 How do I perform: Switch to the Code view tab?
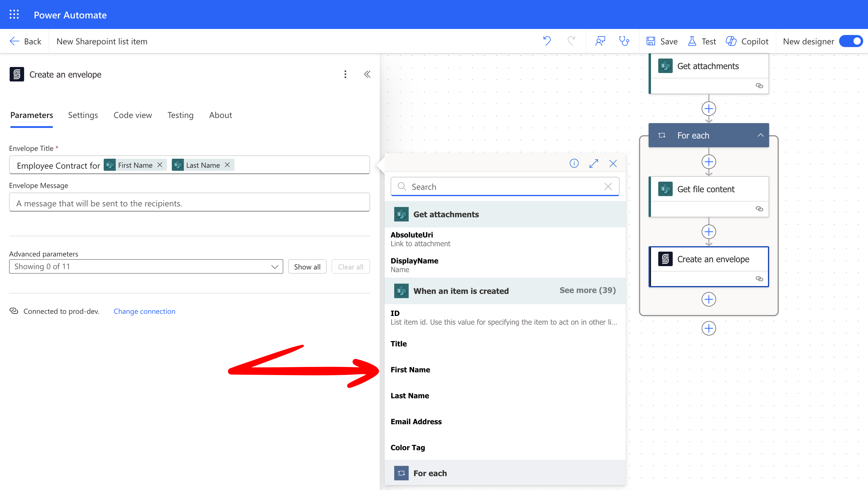pos(132,115)
